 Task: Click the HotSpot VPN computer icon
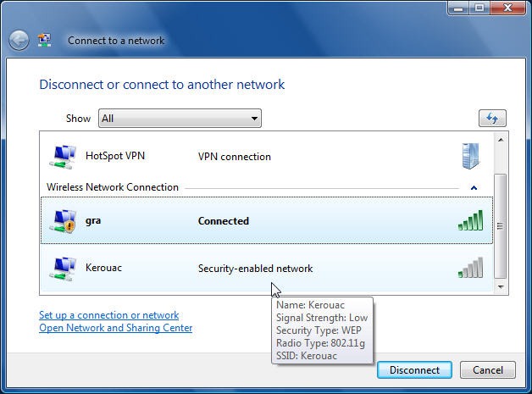63,157
